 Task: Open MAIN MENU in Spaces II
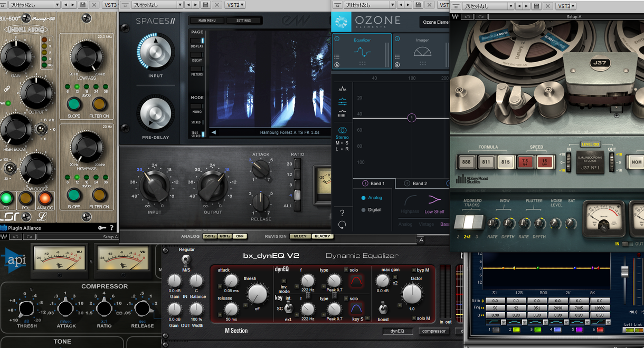207,21
